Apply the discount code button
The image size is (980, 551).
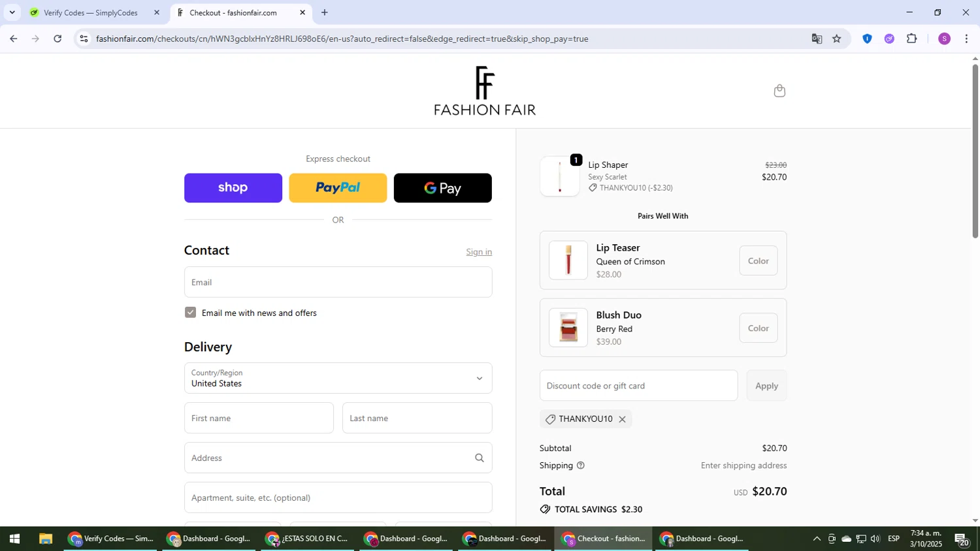[766, 386]
